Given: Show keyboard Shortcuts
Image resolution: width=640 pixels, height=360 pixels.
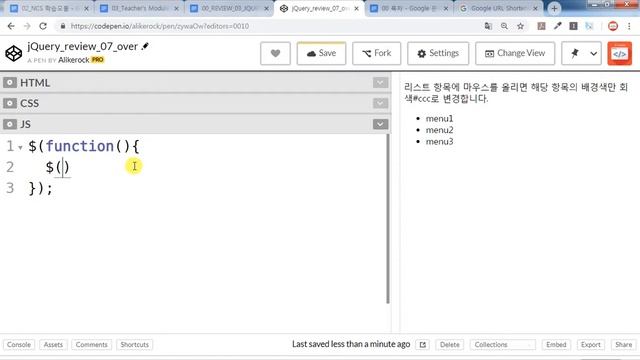Looking at the screenshot, I should click(x=135, y=344).
